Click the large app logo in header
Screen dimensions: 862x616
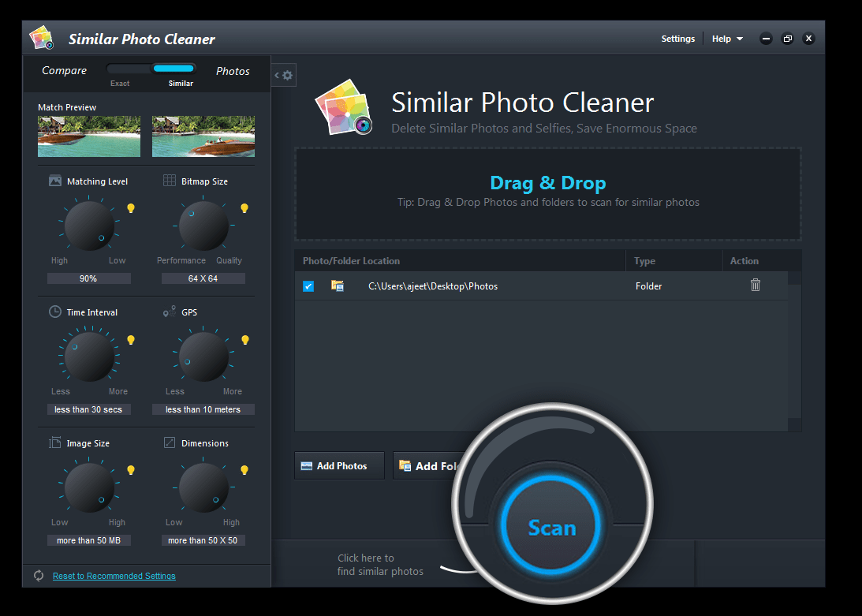344,107
